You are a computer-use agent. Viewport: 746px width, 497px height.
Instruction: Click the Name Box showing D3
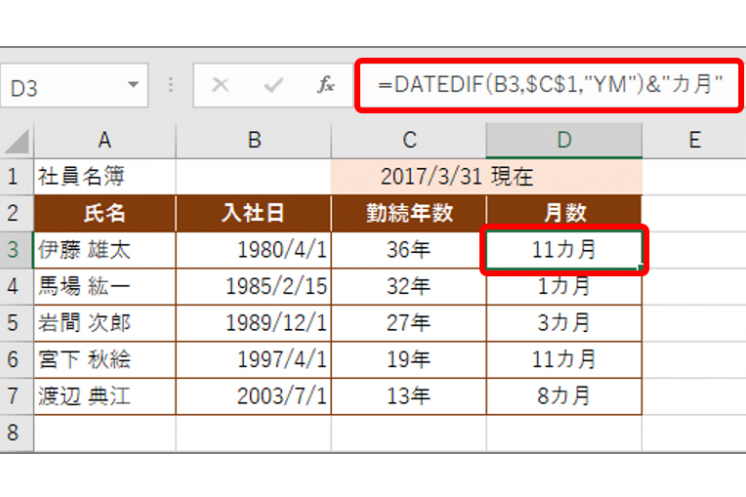tap(74, 86)
